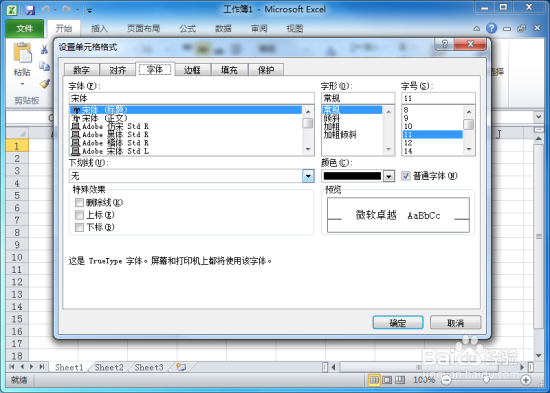Open the File (文件) ribbon tab
Viewport: 550px width, 393px height.
point(25,28)
